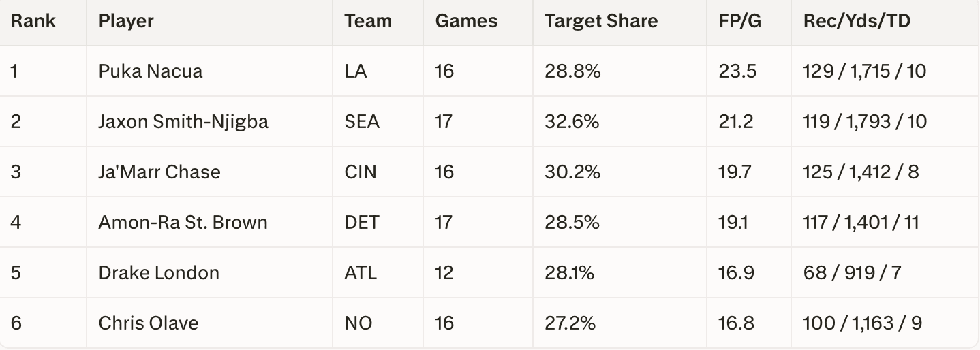Select the Puka Nacua player cell
This screenshot has height=350, width=980.
[151, 71]
